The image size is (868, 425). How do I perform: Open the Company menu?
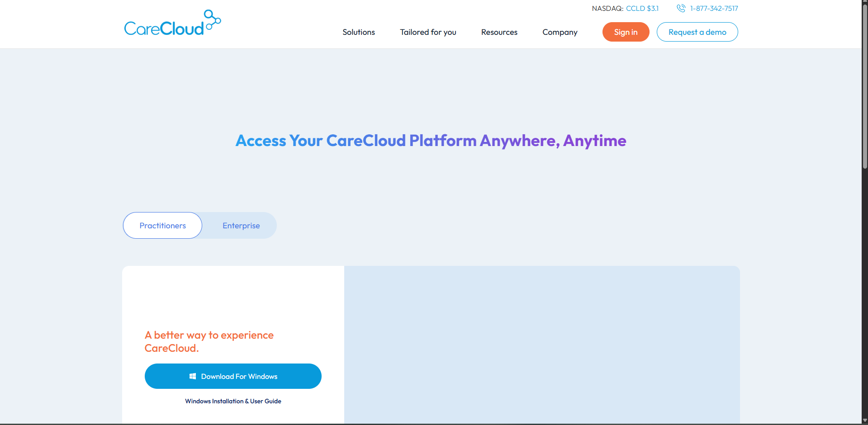tap(560, 32)
